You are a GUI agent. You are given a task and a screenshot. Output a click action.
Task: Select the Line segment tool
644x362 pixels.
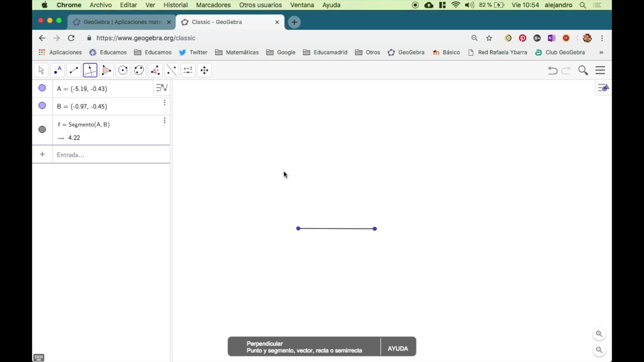click(x=74, y=70)
